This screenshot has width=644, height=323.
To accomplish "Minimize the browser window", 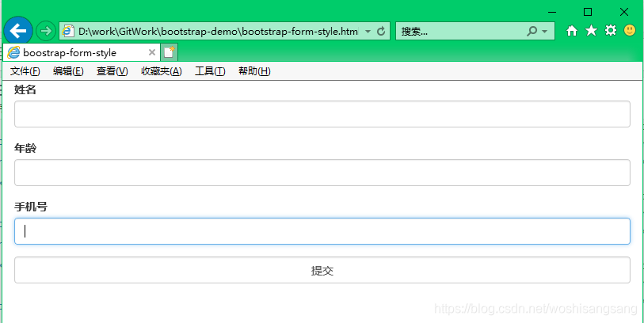I will pyautogui.click(x=552, y=12).
